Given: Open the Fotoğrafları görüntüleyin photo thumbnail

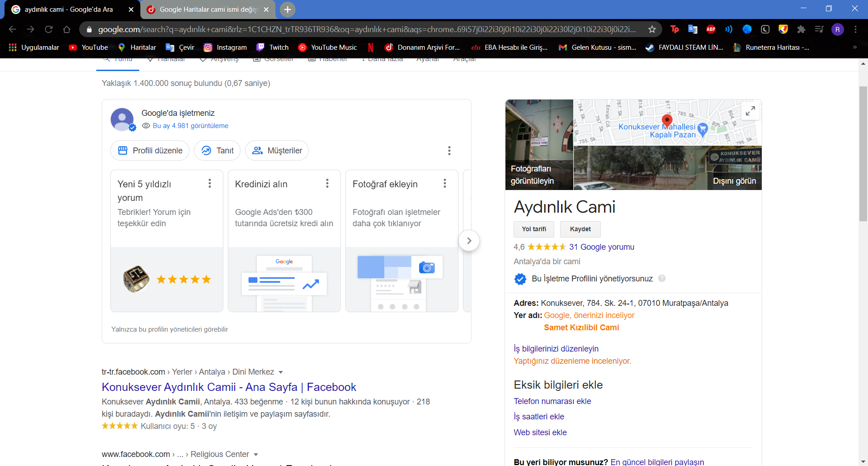Looking at the screenshot, I should pyautogui.click(x=539, y=145).
